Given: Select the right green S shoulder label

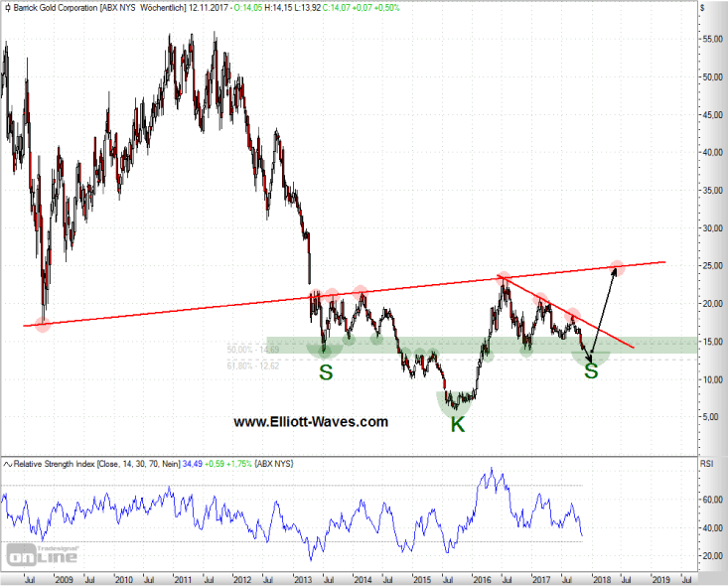Looking at the screenshot, I should coord(591,371).
